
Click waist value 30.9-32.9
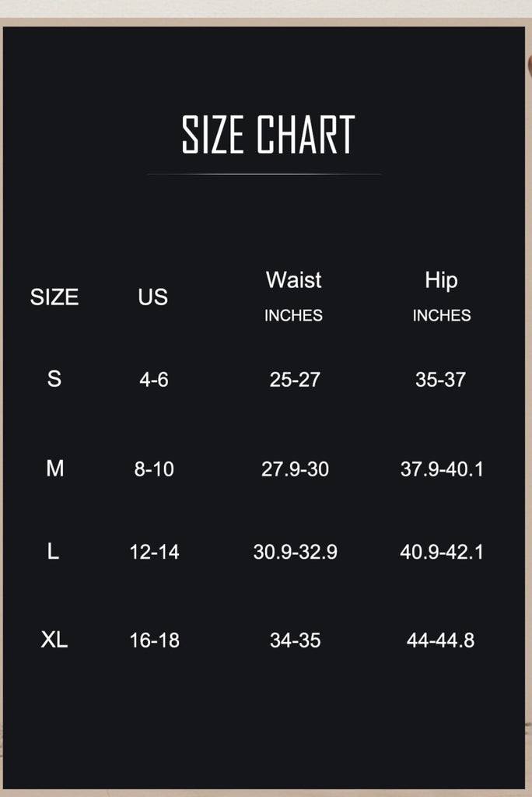[296, 552]
